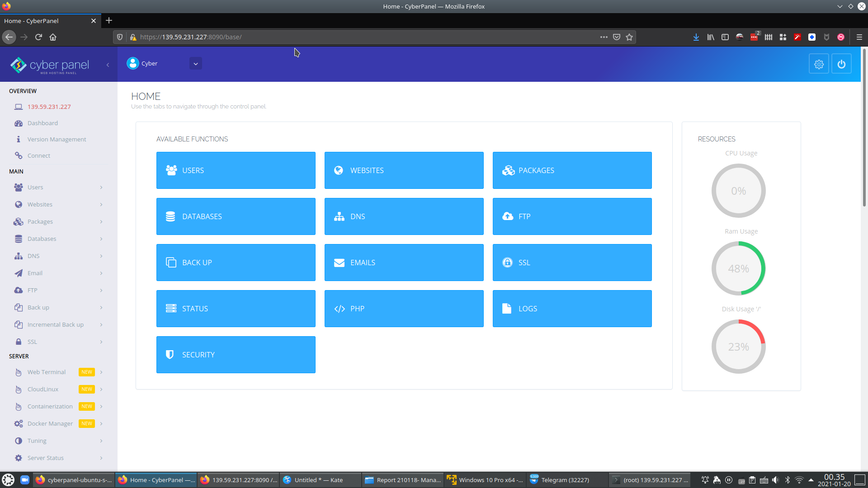Click the Ram Usage 48% gauge
Image resolution: width=868 pixels, height=488 pixels.
738,268
